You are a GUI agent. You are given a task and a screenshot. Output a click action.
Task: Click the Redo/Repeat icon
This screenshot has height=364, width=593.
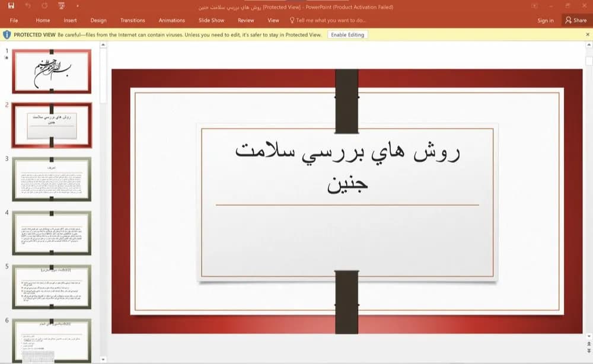44,6
